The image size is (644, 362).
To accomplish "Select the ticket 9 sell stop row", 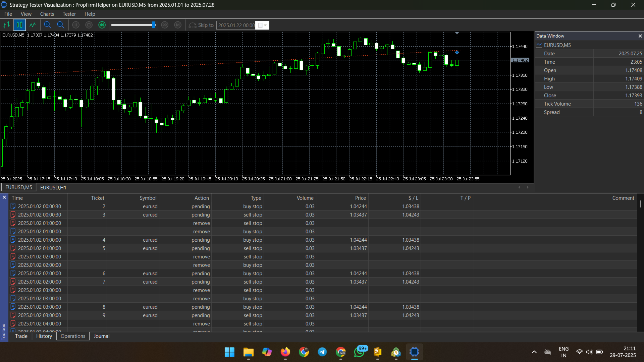I will click(x=323, y=315).
